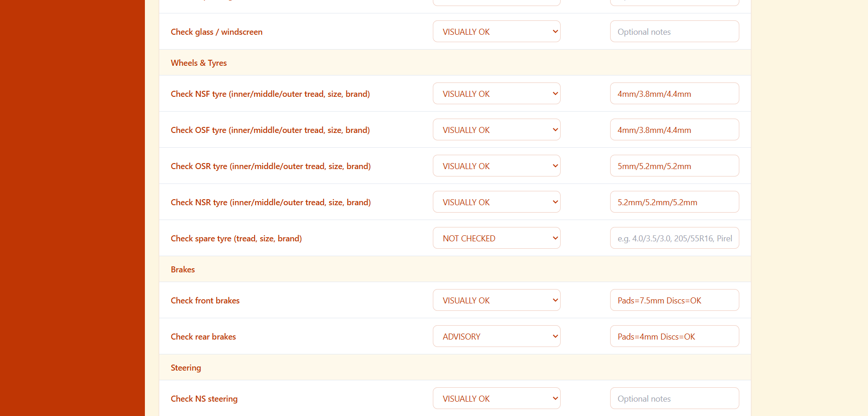Focus the NSF tyre tread notes field
868x416 pixels.
tap(674, 94)
